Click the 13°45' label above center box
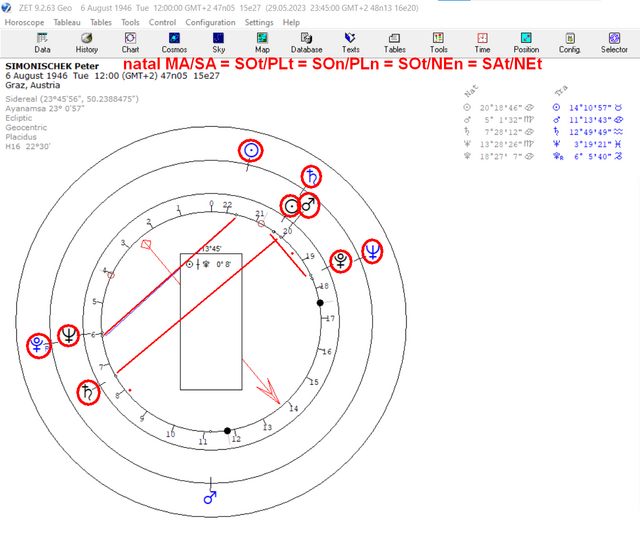The height and width of the screenshot is (543, 640). 211,249
